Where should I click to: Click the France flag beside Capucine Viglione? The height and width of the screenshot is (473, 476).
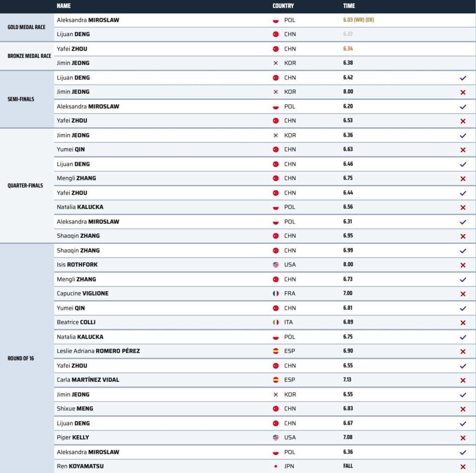pyautogui.click(x=276, y=294)
